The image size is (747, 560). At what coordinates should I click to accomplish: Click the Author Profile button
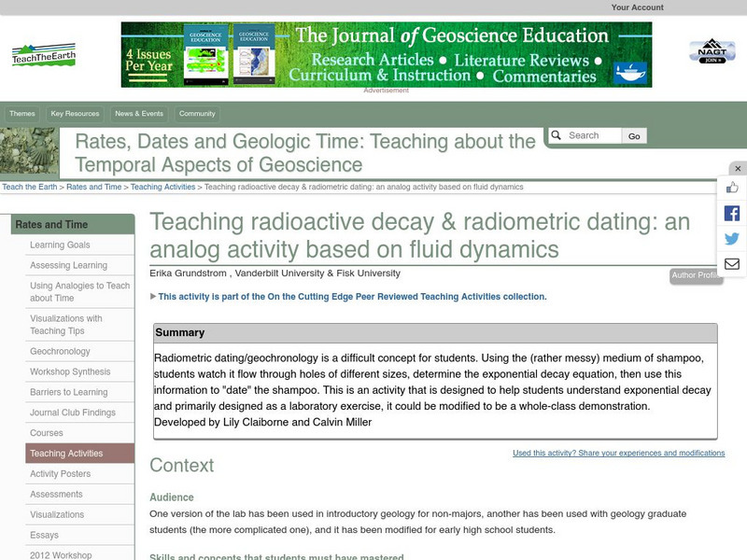pos(695,275)
